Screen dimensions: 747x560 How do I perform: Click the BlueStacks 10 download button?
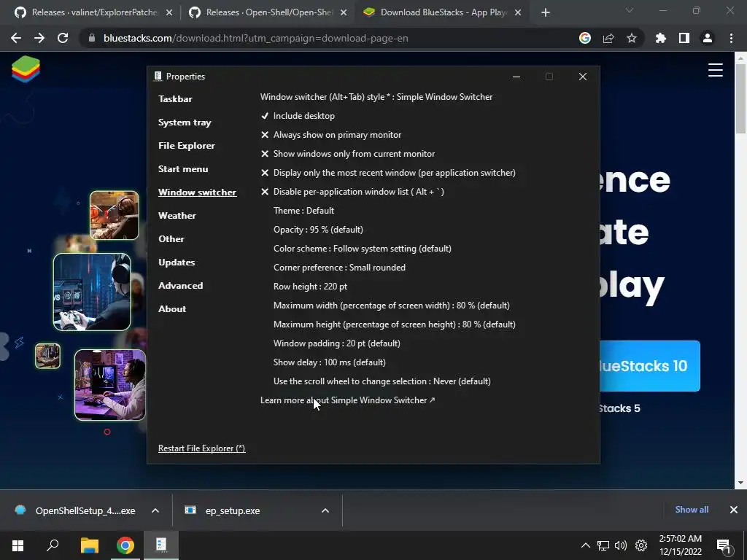tap(650, 366)
